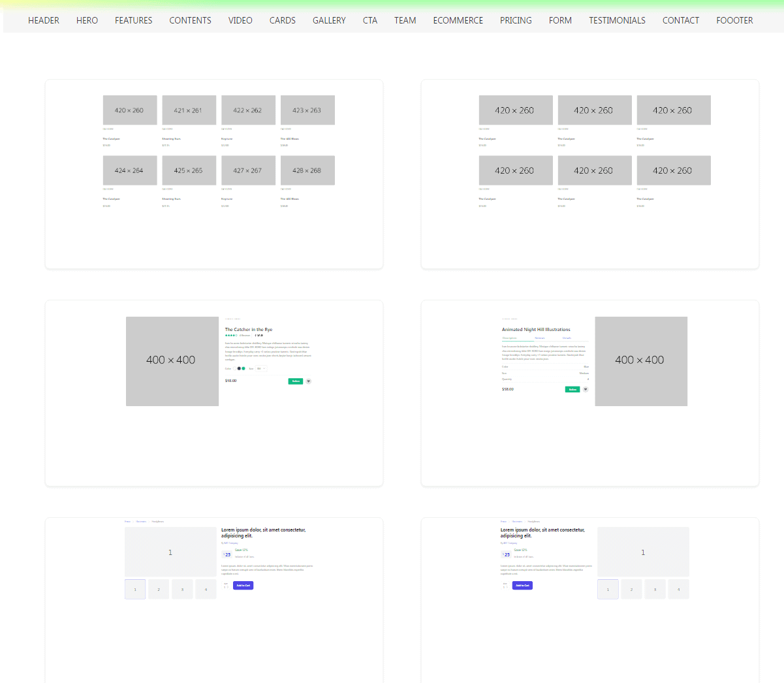The height and width of the screenshot is (683, 784).
Task: Select the 424 × 264 product image
Action: coord(130,170)
